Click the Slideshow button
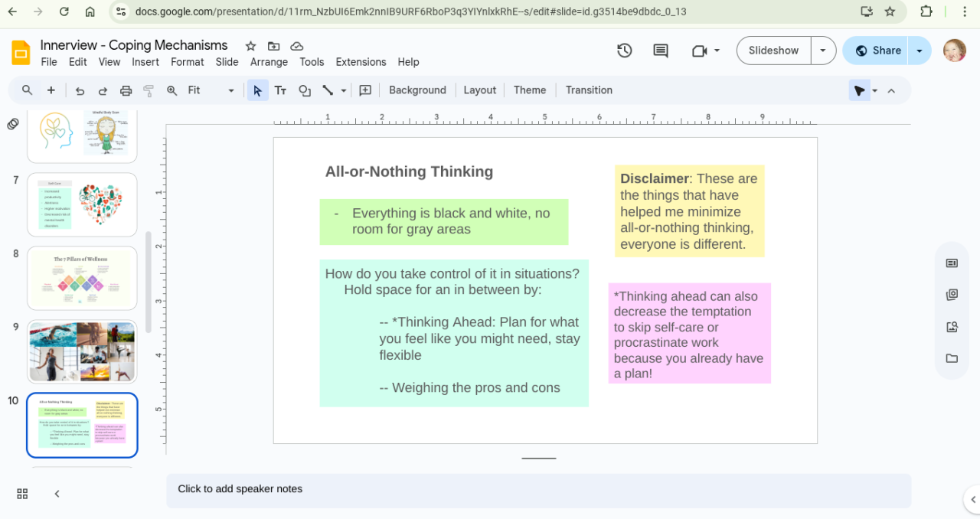 pyautogui.click(x=773, y=51)
